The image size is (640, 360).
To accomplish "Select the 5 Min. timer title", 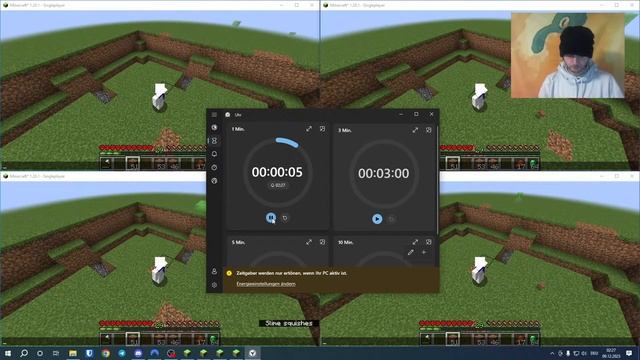I will point(238,242).
